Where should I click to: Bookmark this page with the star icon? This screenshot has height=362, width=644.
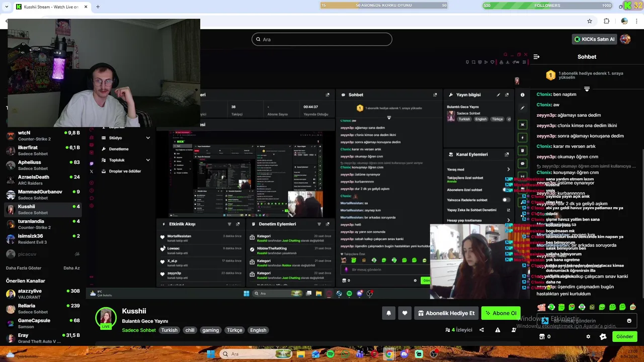(590, 21)
